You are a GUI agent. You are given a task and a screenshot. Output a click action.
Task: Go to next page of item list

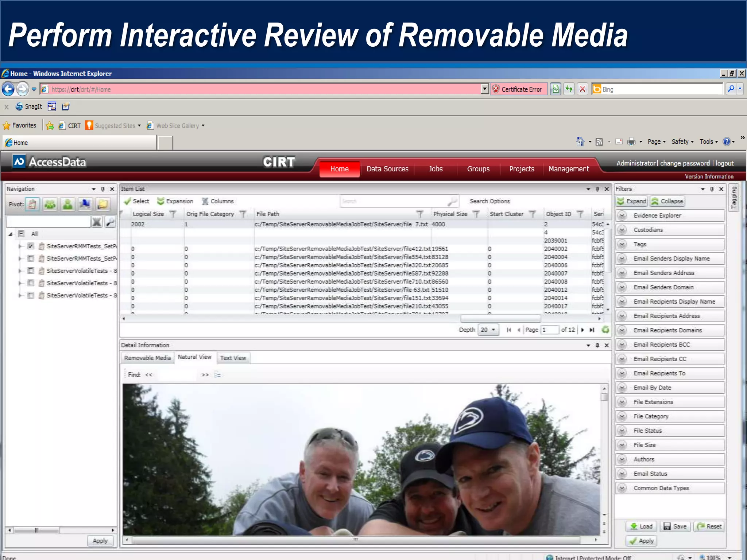582,330
